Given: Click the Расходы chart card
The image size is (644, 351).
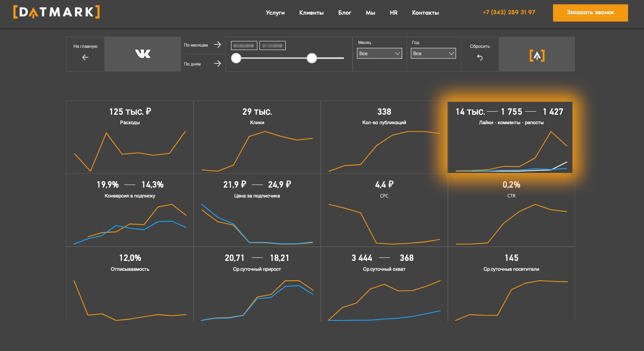Looking at the screenshot, I should pos(130,137).
